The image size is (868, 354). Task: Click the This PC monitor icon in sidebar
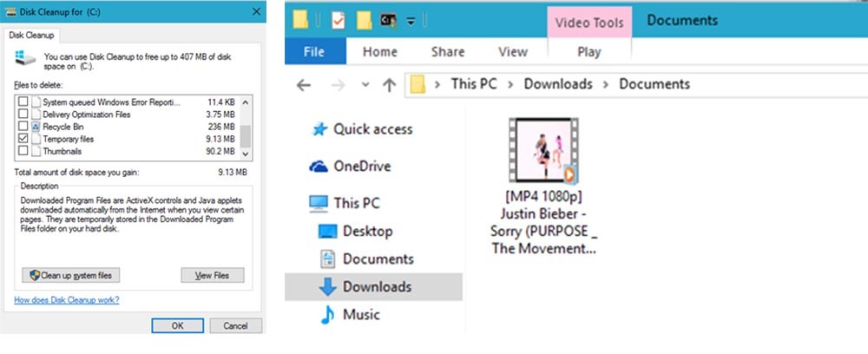(319, 203)
